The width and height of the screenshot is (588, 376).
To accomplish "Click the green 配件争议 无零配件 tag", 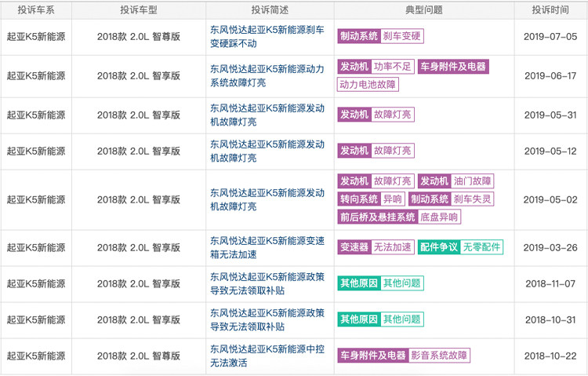I will pos(460,247).
